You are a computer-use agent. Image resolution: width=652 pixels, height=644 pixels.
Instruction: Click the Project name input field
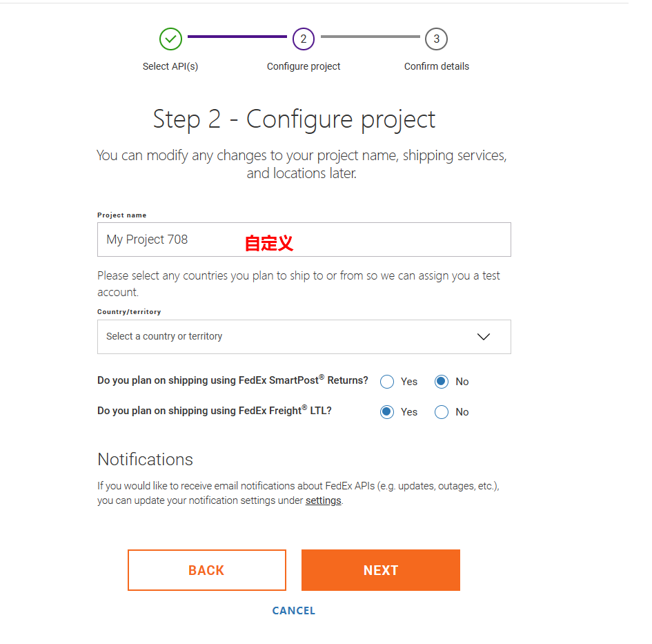304,240
